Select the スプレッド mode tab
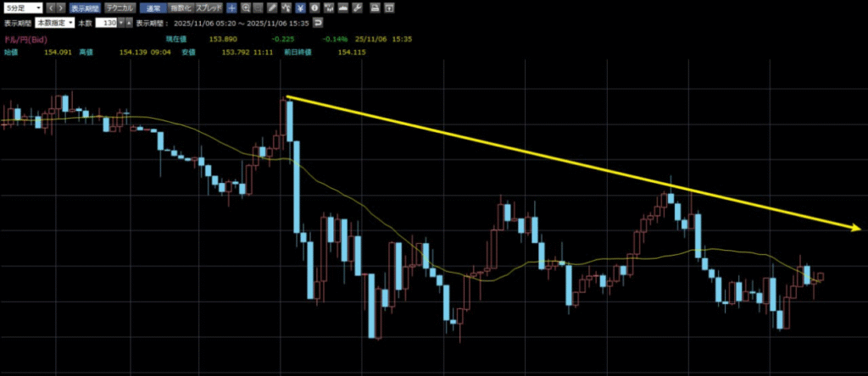This screenshot has height=376, width=868. 209,8
